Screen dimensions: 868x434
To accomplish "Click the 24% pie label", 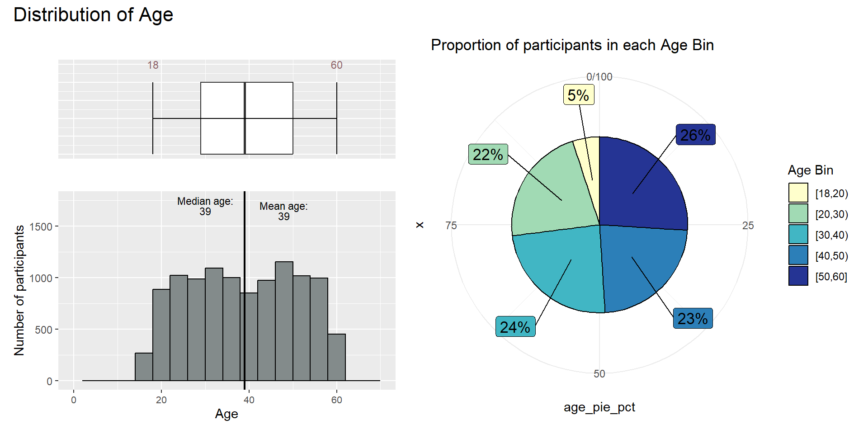I will tap(515, 326).
